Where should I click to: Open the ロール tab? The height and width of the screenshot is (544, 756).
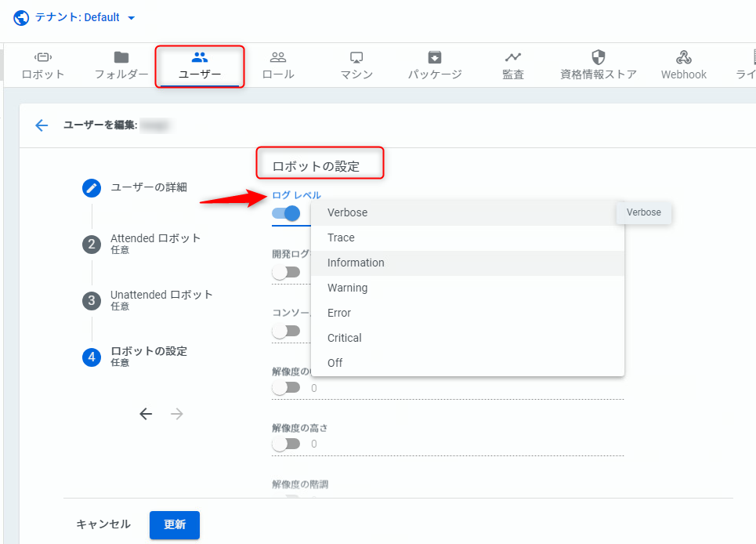click(278, 66)
